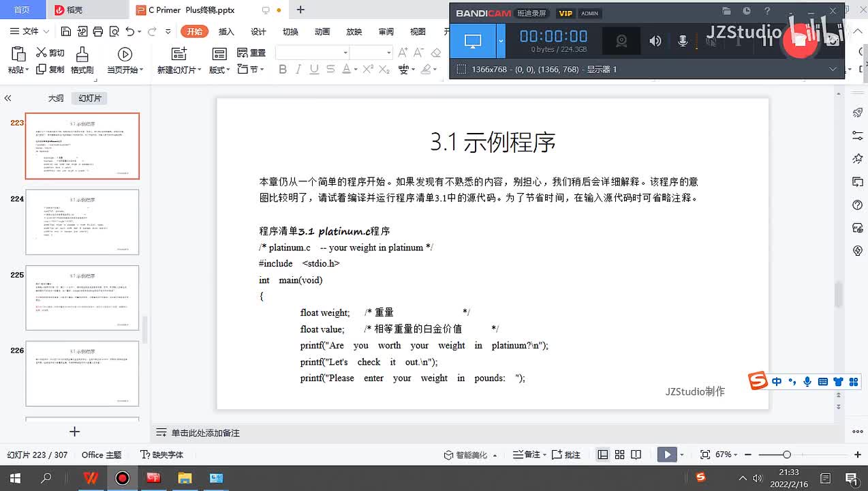Expand Bandicam recording mode dropdown arrow
868x491 pixels.
(501, 41)
